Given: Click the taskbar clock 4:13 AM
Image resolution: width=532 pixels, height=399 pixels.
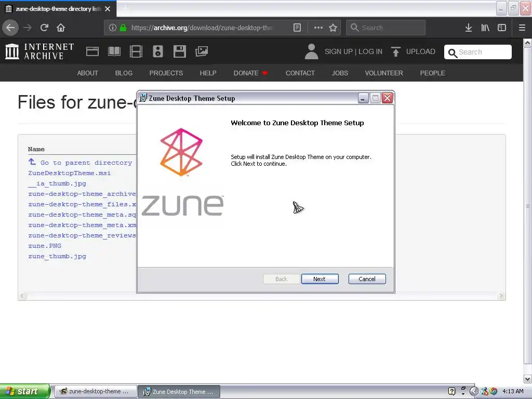Looking at the screenshot, I should [x=513, y=391].
